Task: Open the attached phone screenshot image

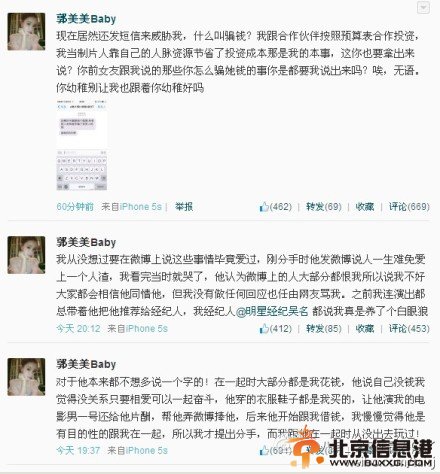Action: tap(82, 145)
